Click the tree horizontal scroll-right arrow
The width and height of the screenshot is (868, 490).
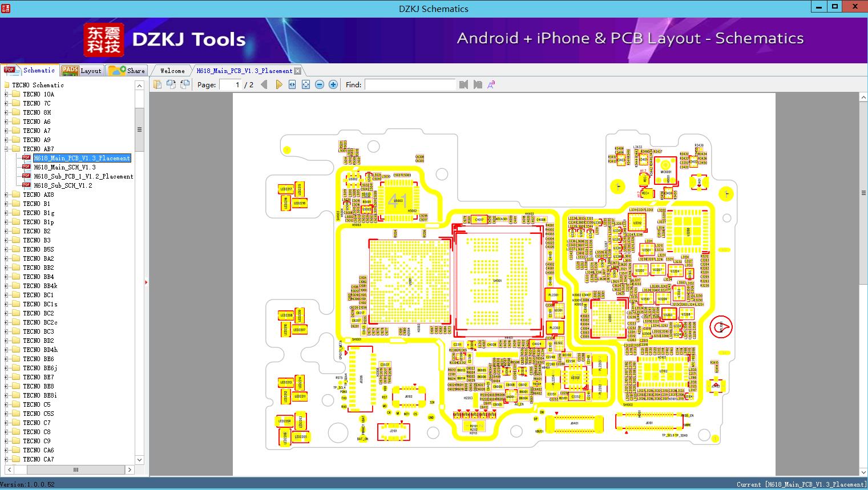point(130,469)
